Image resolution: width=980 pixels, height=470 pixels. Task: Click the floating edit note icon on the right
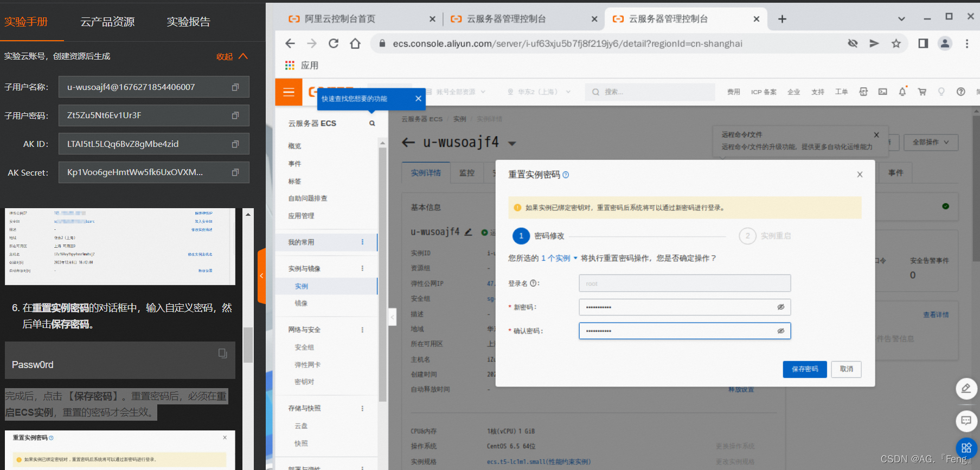point(966,389)
